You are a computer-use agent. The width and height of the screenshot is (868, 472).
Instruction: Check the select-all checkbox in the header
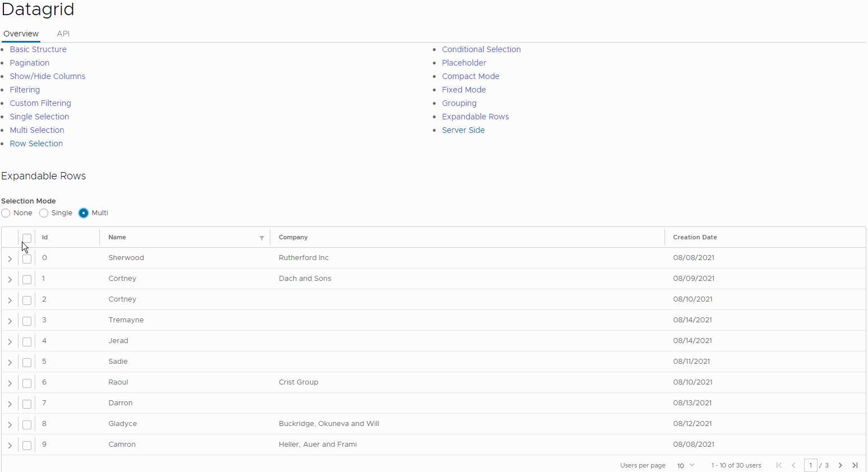26,238
